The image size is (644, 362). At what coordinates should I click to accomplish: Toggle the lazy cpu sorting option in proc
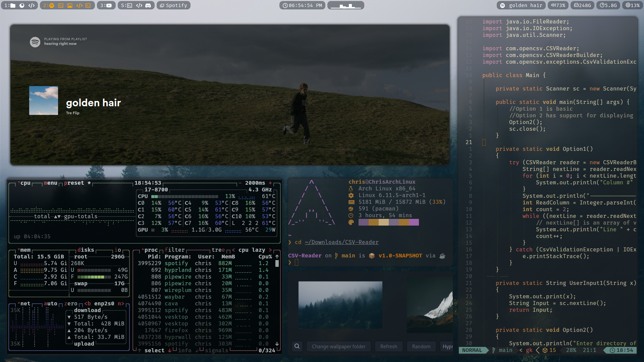point(258,250)
